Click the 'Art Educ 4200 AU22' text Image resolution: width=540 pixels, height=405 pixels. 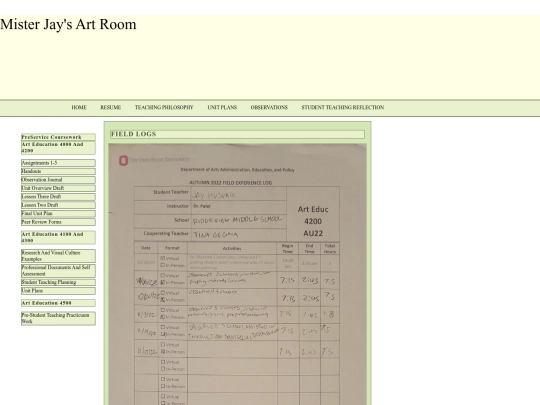[313, 221]
